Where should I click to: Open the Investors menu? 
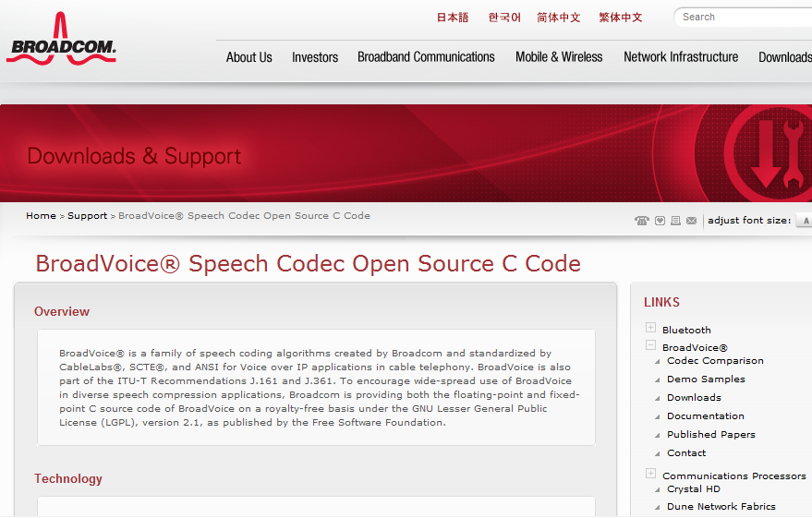click(315, 57)
